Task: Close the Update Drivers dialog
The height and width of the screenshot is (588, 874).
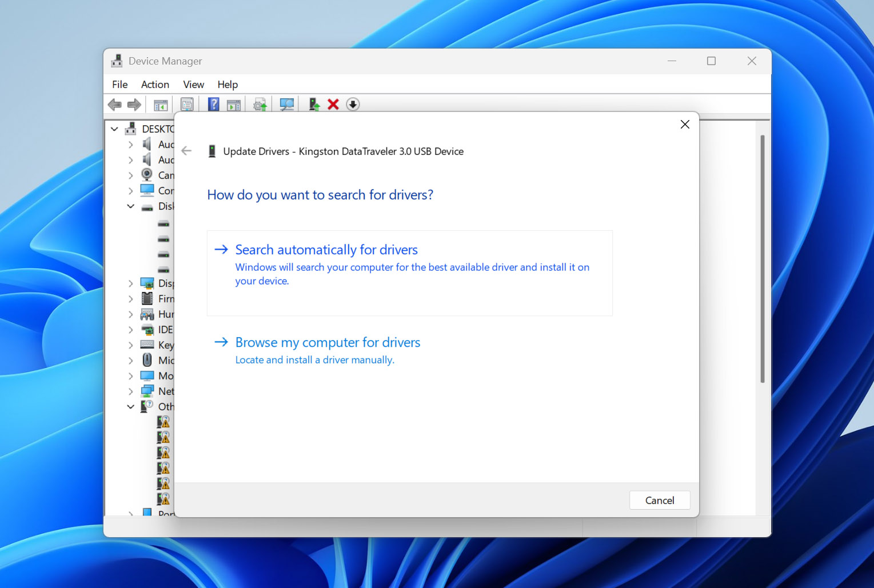Action: coord(685,125)
